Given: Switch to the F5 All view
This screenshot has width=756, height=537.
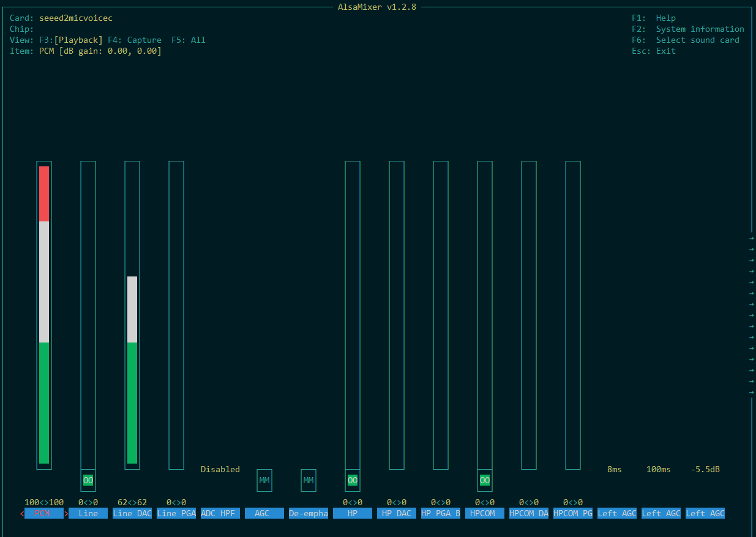Looking at the screenshot, I should tap(189, 40).
